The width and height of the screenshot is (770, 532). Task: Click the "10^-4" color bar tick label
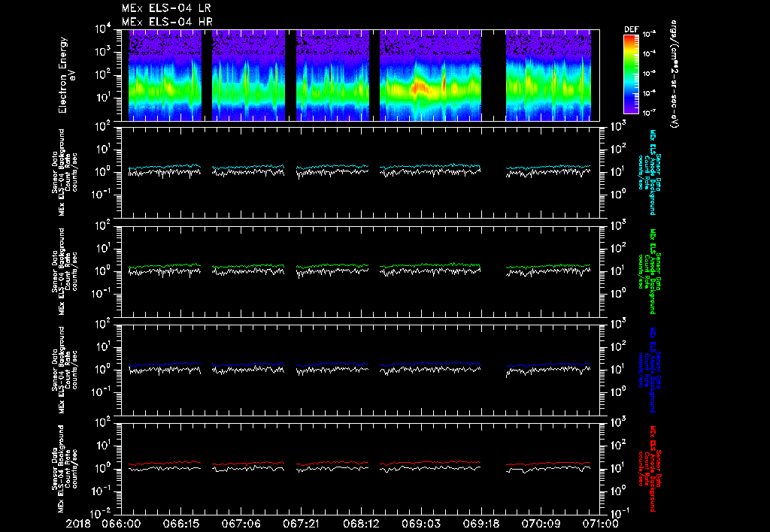[x=649, y=53]
